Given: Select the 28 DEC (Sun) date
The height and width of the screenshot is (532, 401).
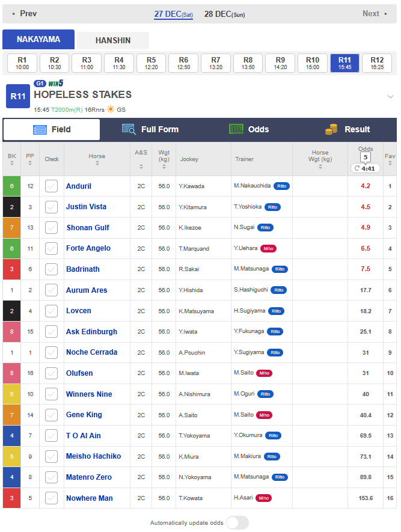Looking at the screenshot, I should [x=224, y=14].
